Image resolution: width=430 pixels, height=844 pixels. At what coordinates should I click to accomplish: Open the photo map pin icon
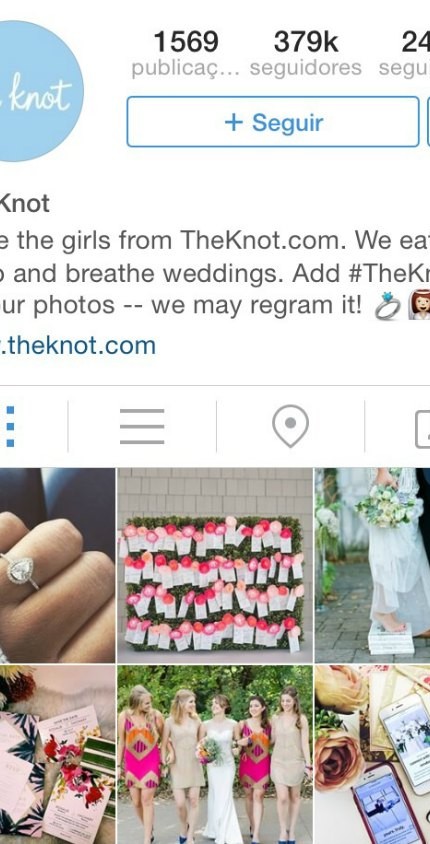click(291, 426)
